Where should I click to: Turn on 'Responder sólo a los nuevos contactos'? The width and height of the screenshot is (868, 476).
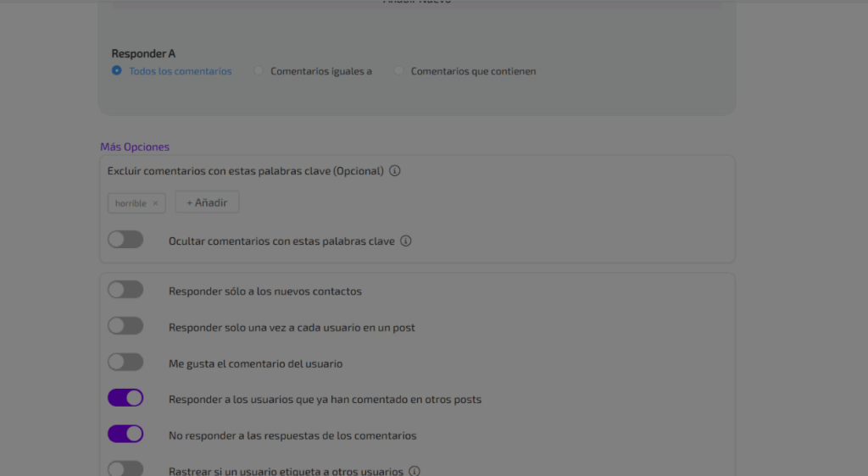click(x=125, y=291)
